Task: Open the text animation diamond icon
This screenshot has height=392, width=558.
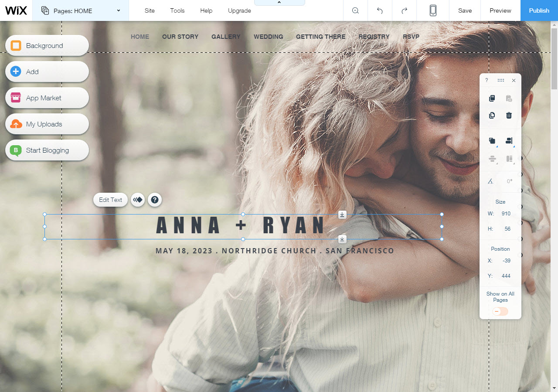Action: [x=138, y=200]
